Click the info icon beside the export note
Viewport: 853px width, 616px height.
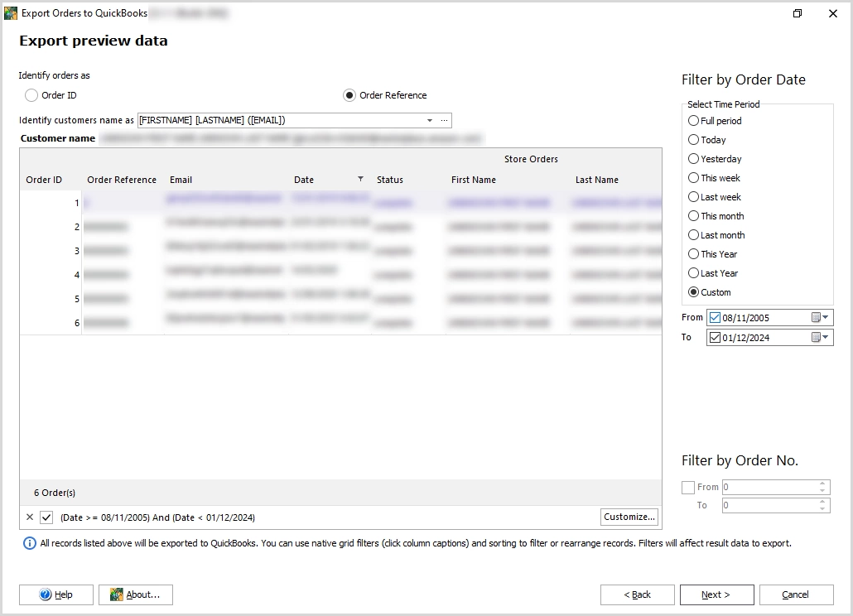tap(29, 543)
